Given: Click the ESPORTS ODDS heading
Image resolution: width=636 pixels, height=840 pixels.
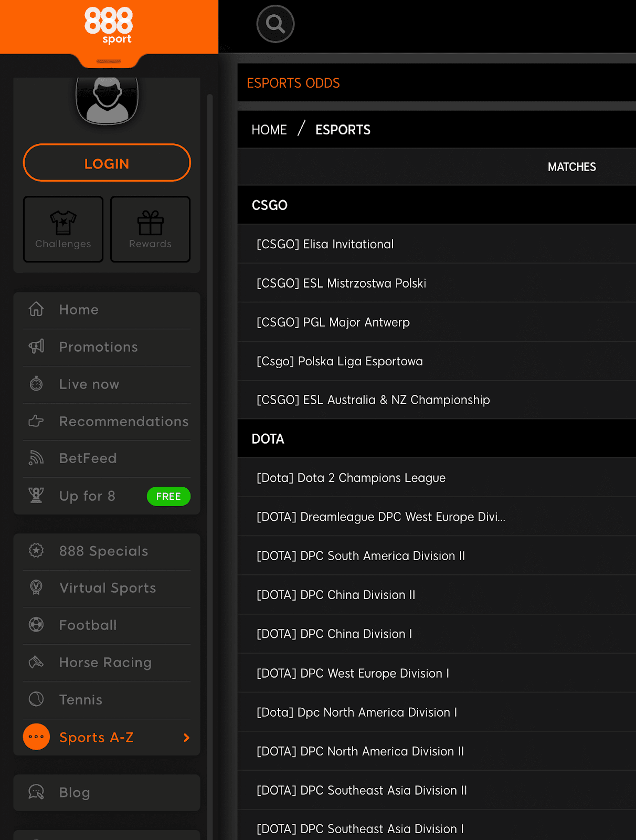Looking at the screenshot, I should [293, 83].
